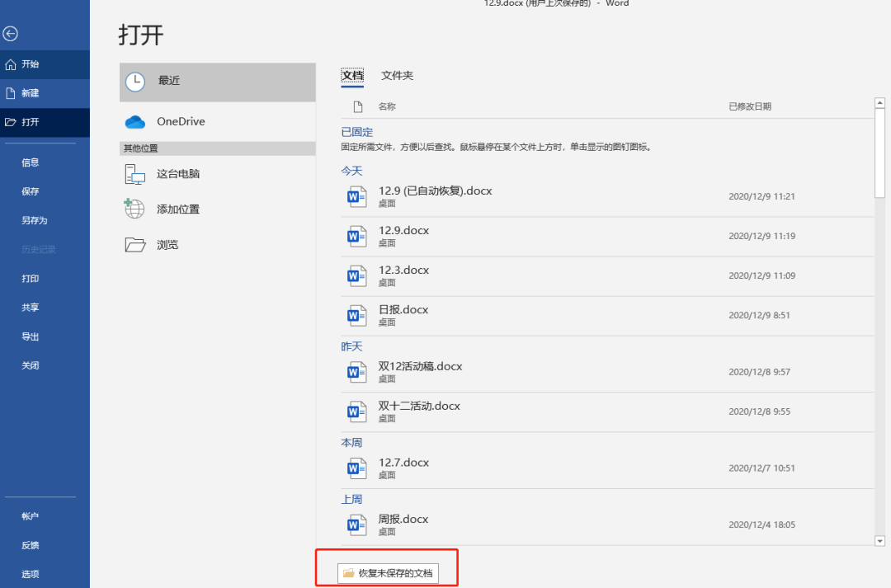891x588 pixels.
Task: Switch to the 文档 tab
Action: point(352,76)
